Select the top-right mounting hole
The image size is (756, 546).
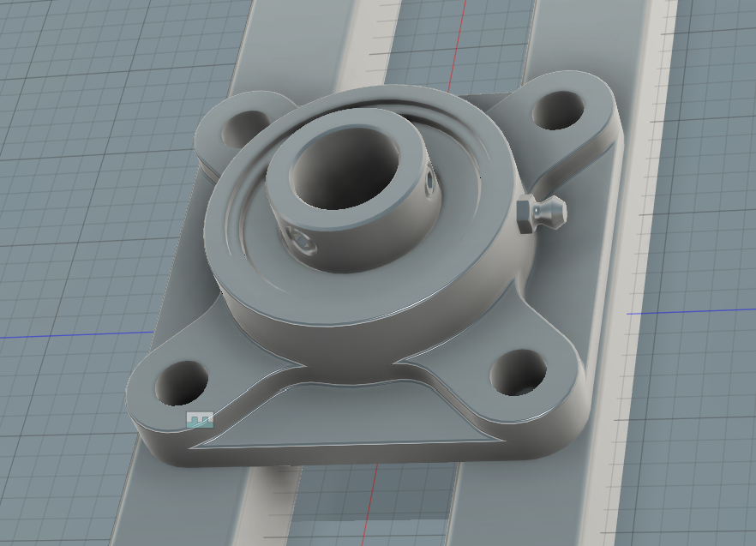560,109
